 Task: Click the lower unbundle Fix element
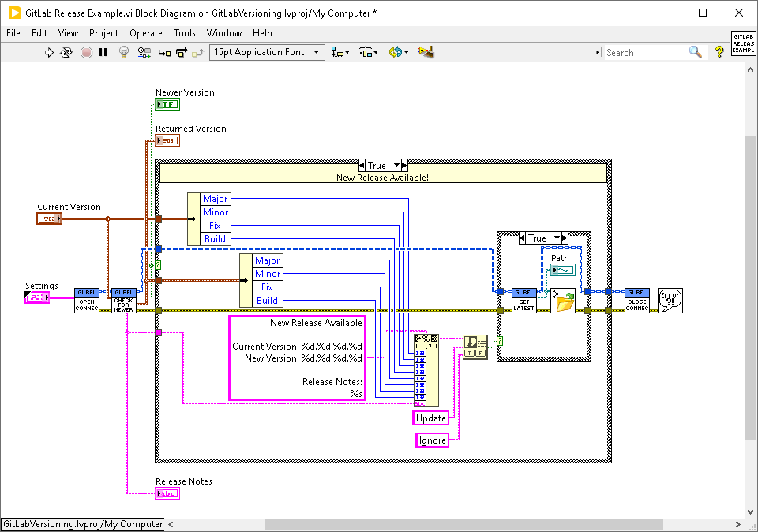[268, 287]
